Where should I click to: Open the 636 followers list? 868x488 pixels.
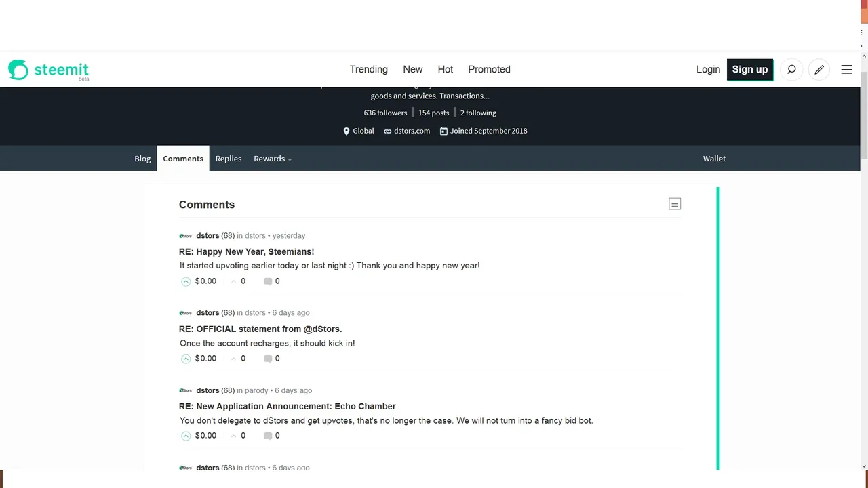tap(385, 113)
